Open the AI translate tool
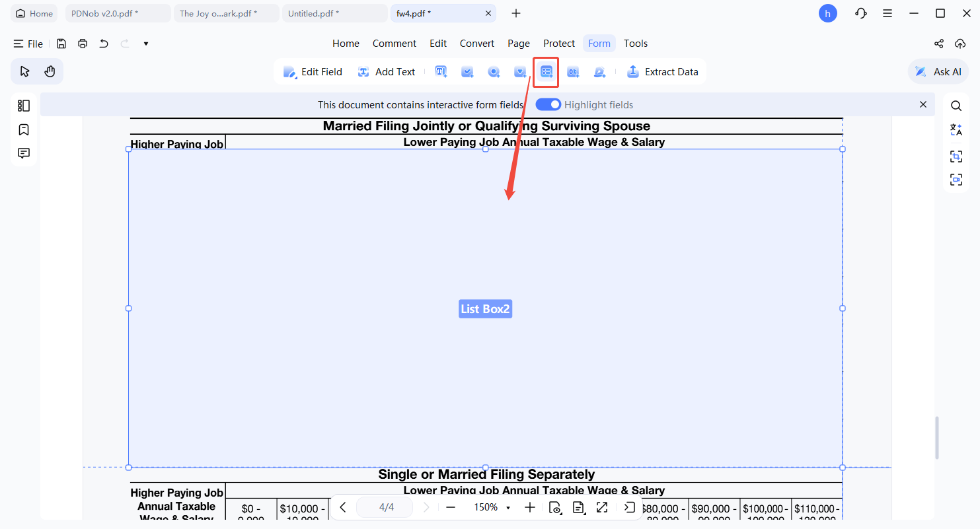Screen dimensions: 980x529 click(x=956, y=129)
